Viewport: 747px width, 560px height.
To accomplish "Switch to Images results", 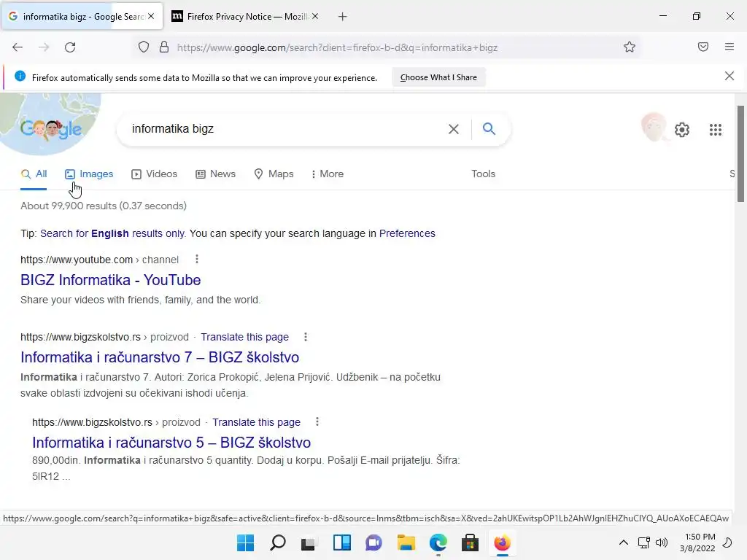I will 89,174.
